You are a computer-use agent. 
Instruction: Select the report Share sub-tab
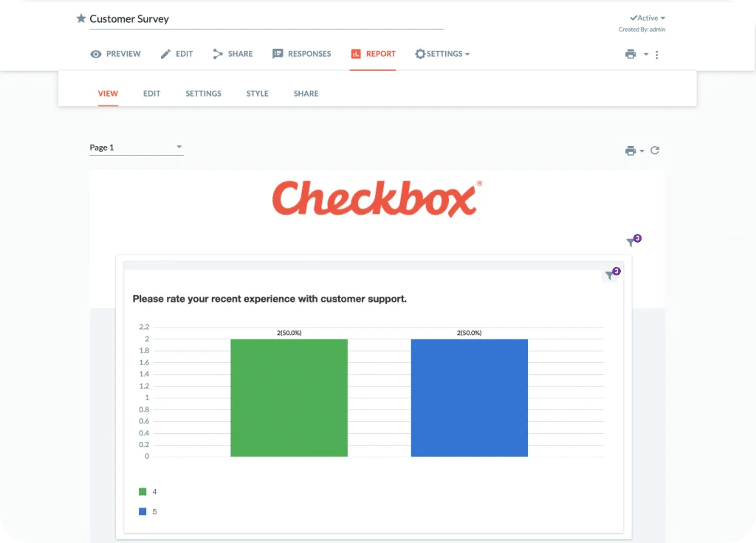[306, 94]
